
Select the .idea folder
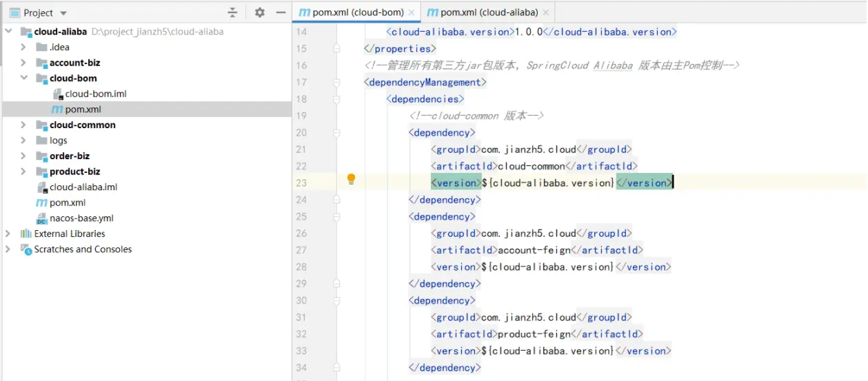tap(59, 47)
